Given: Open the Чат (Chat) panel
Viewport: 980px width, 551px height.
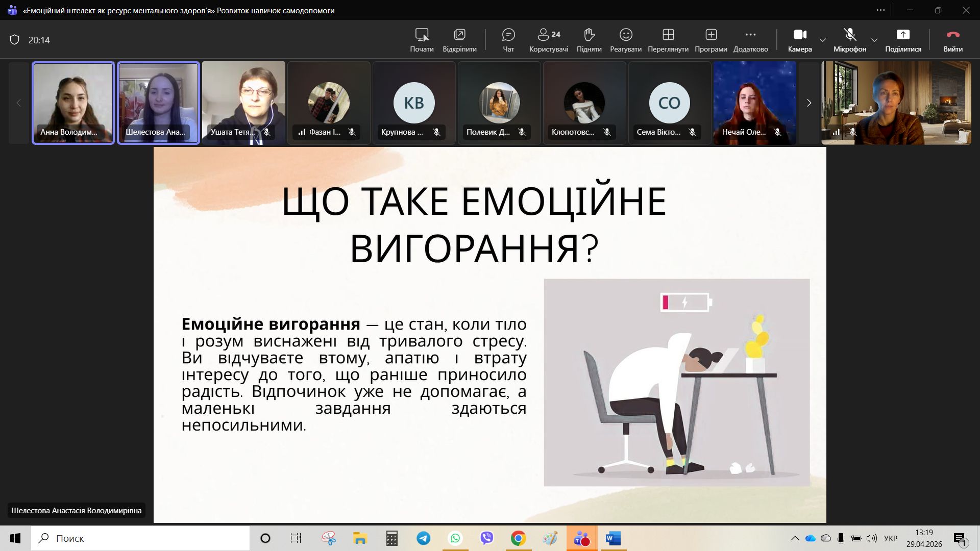Looking at the screenshot, I should 508,40.
